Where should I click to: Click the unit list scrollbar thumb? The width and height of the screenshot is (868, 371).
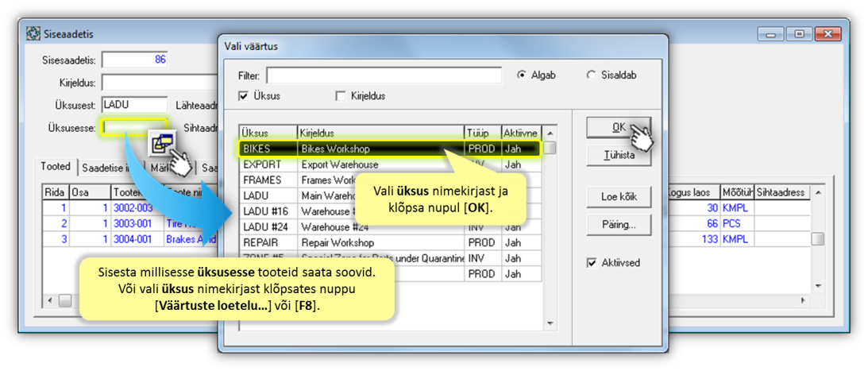click(x=550, y=148)
